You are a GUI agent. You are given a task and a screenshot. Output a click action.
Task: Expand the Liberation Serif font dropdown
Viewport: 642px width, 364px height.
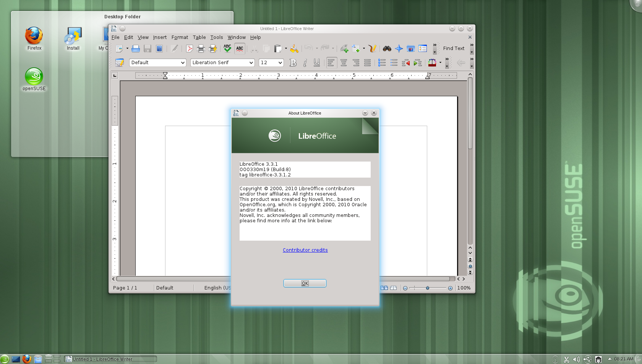(x=222, y=63)
